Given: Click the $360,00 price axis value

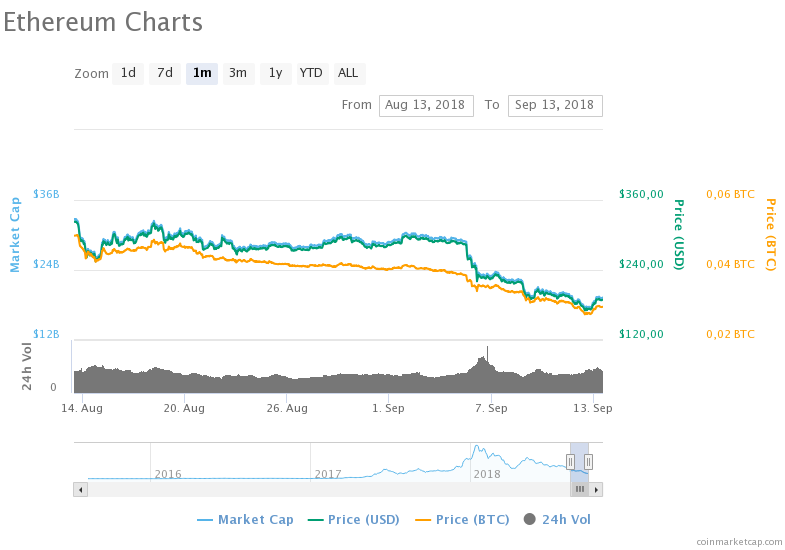Looking at the screenshot, I should [x=641, y=194].
